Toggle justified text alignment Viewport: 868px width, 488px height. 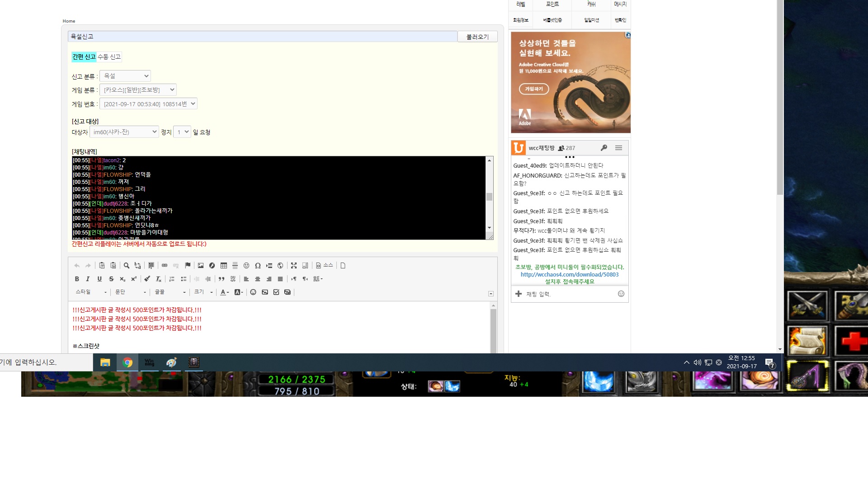point(280,279)
